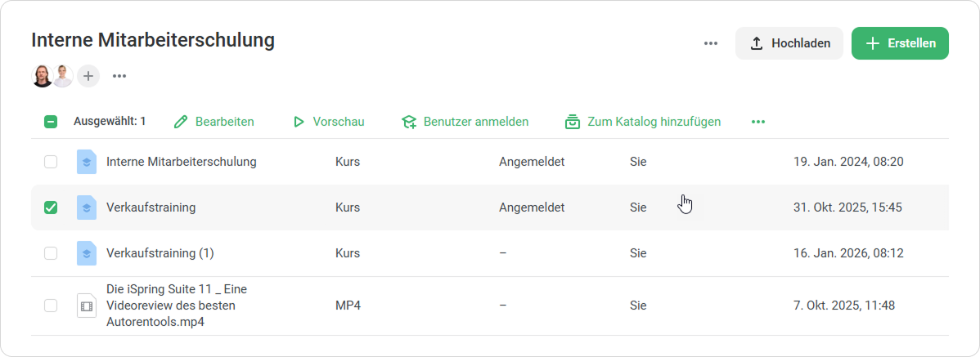Click the second user avatar photo

[x=63, y=76]
